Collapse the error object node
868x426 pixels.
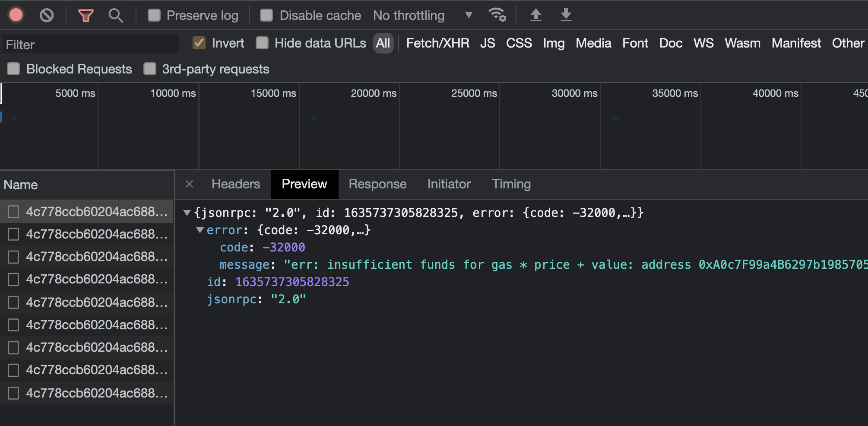[x=200, y=230]
